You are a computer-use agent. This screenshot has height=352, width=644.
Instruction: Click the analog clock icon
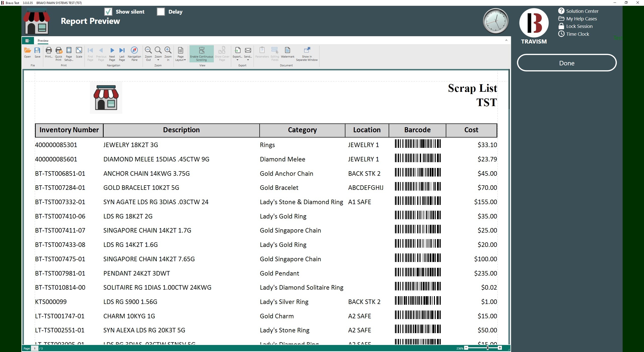[x=496, y=21]
